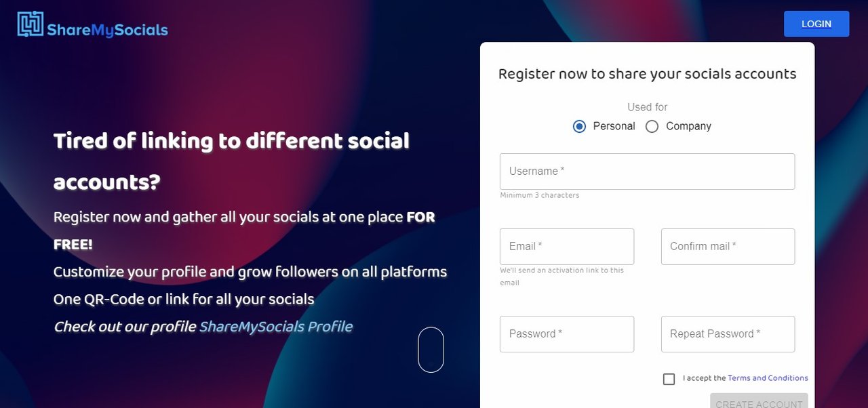This screenshot has height=408, width=868.
Task: Tick the accept terms checkbox
Action: coord(669,379)
